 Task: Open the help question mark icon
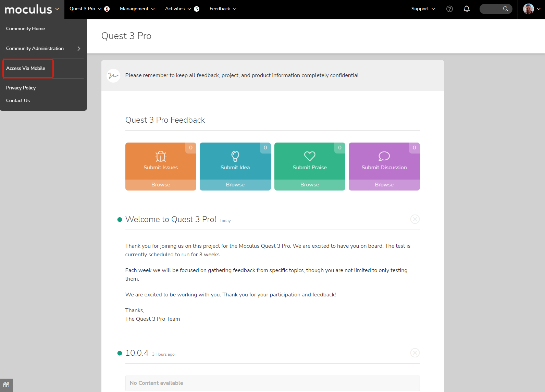pos(449,9)
